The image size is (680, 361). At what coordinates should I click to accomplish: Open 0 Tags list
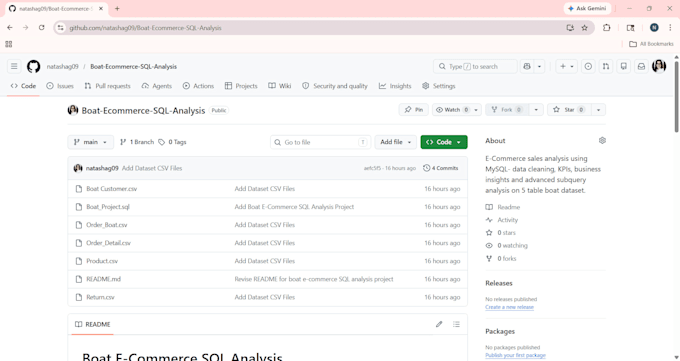click(x=172, y=142)
